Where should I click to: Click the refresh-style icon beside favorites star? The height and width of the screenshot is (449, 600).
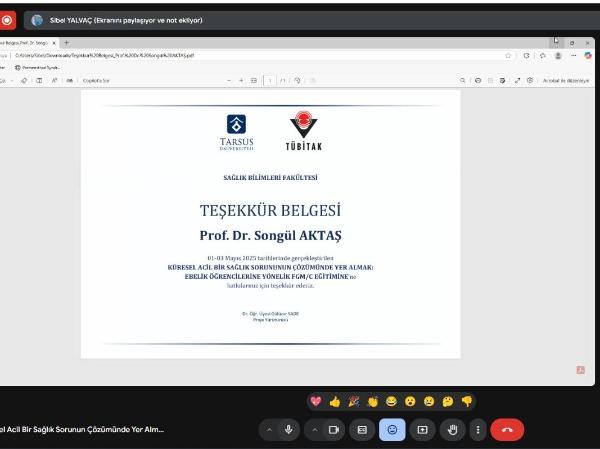coord(527,56)
